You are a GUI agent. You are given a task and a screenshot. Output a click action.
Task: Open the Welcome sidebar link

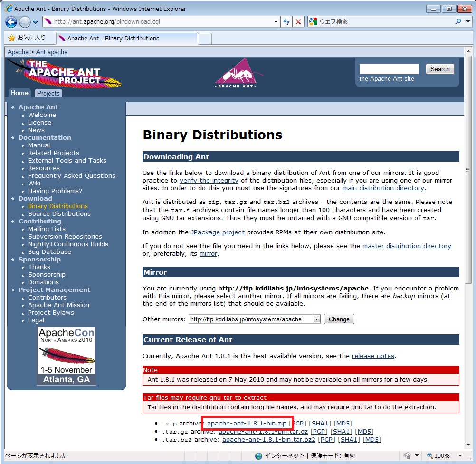click(x=42, y=115)
